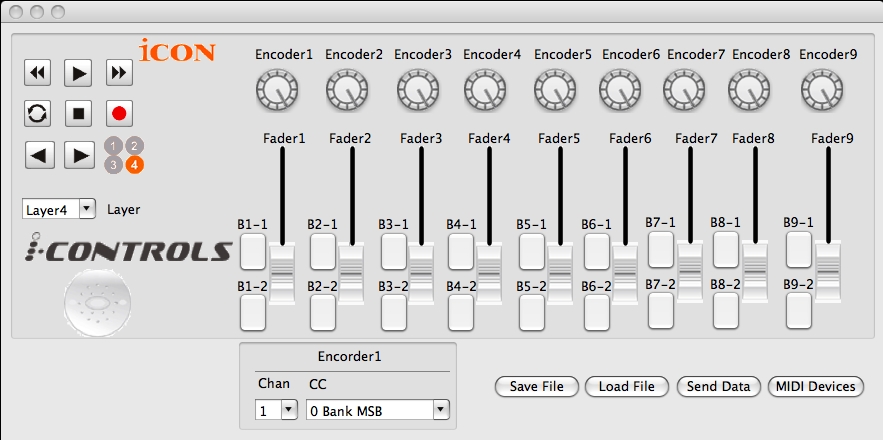The height and width of the screenshot is (440, 883).
Task: Select the B2-2 button
Action: pyautogui.click(x=323, y=313)
